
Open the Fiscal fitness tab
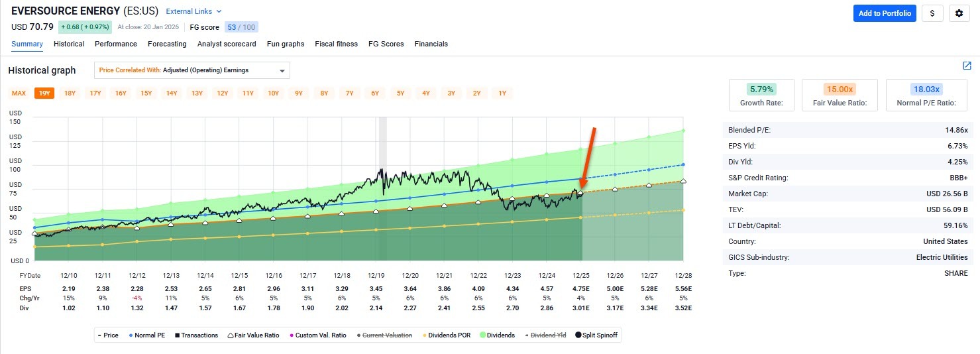click(x=337, y=44)
